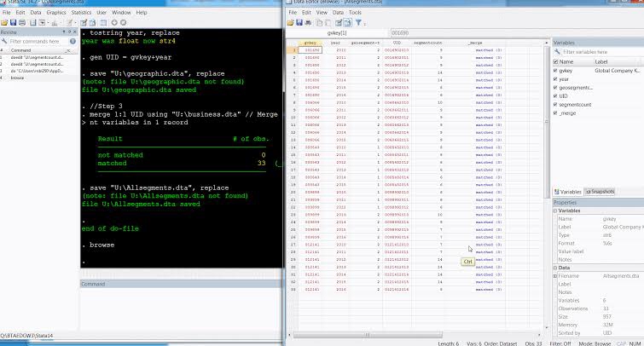Click Command column header in Review panel

(x=20, y=50)
